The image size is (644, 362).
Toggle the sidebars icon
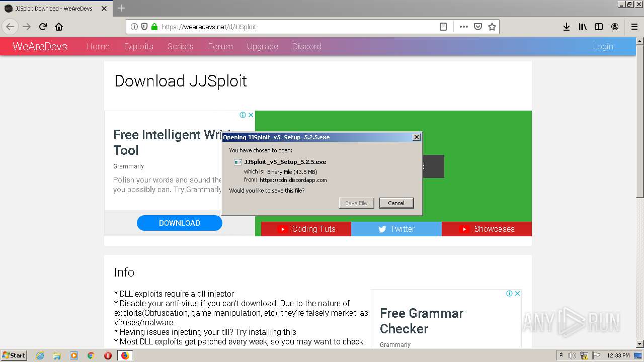599,27
